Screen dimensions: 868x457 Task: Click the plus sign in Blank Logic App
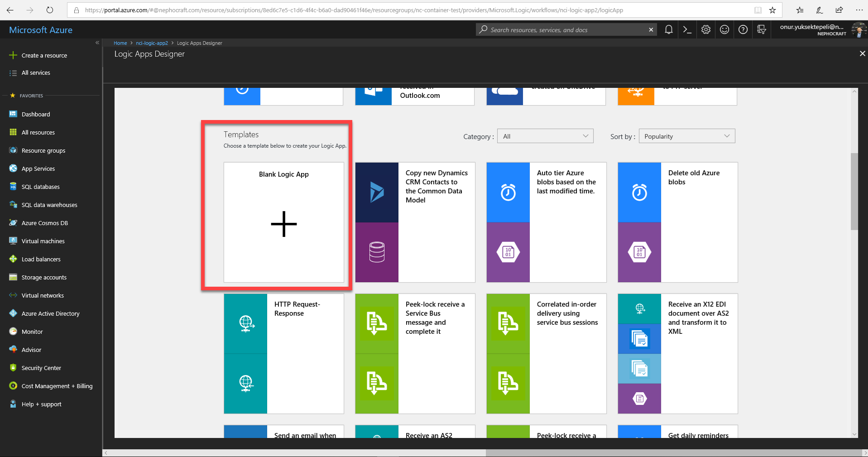pyautogui.click(x=284, y=224)
